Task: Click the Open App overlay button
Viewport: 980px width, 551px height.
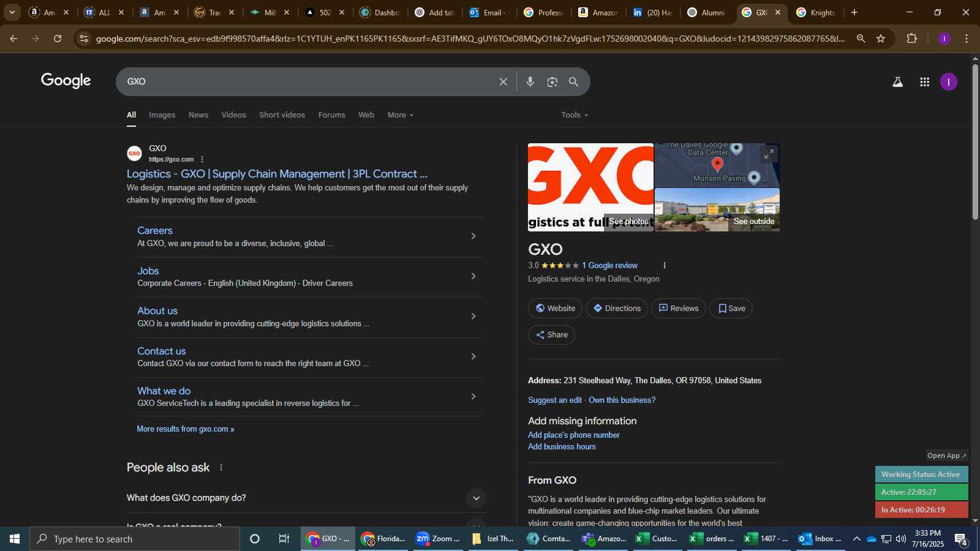Action: click(947, 455)
